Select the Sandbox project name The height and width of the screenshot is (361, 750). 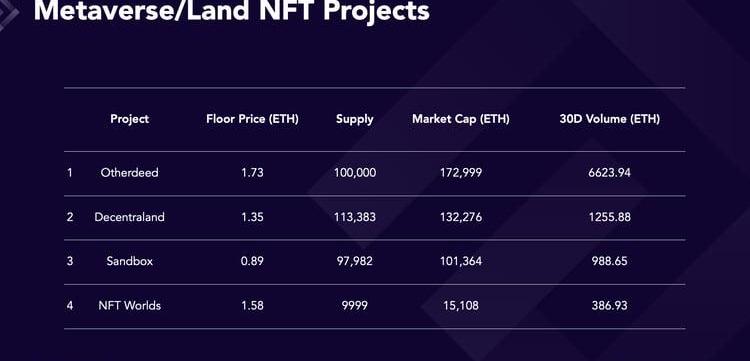point(130,261)
